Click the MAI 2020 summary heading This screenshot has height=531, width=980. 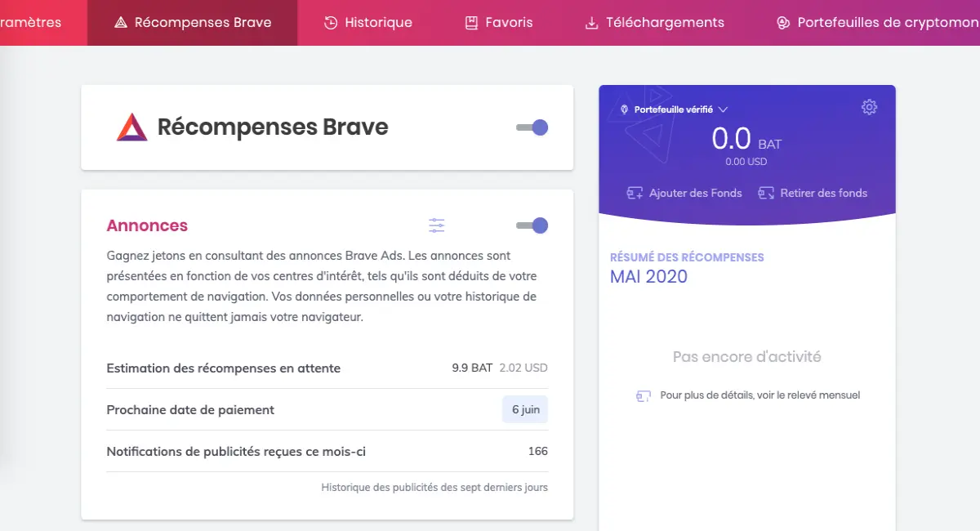coord(649,277)
